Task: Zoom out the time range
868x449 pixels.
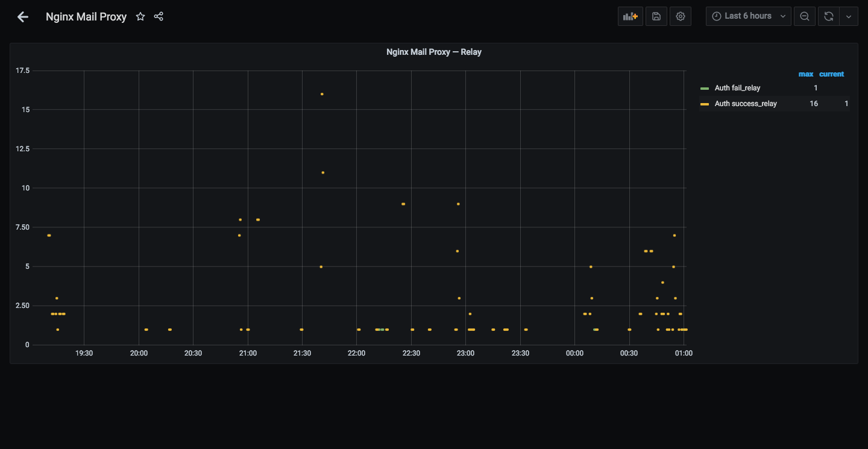Action: pos(805,16)
